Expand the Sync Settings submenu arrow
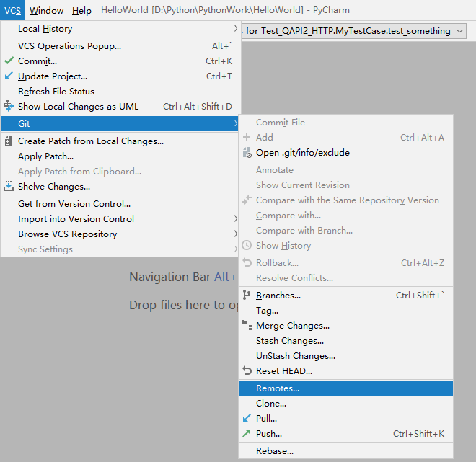 pyautogui.click(x=236, y=249)
